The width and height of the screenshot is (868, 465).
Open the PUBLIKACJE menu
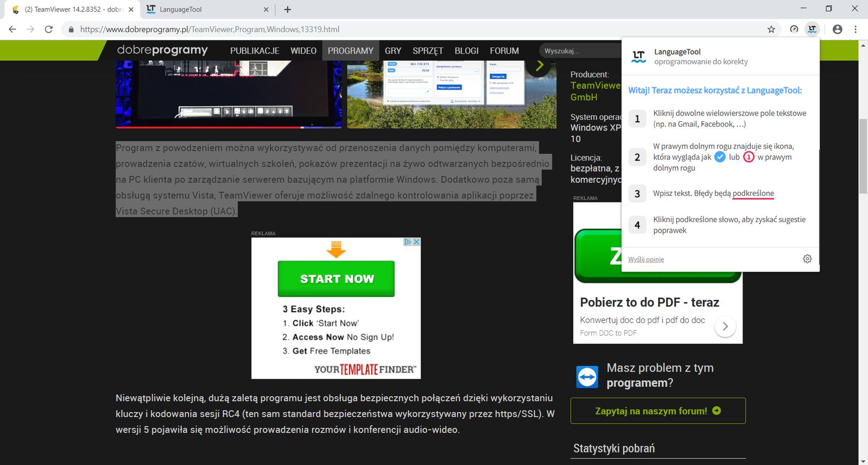255,50
